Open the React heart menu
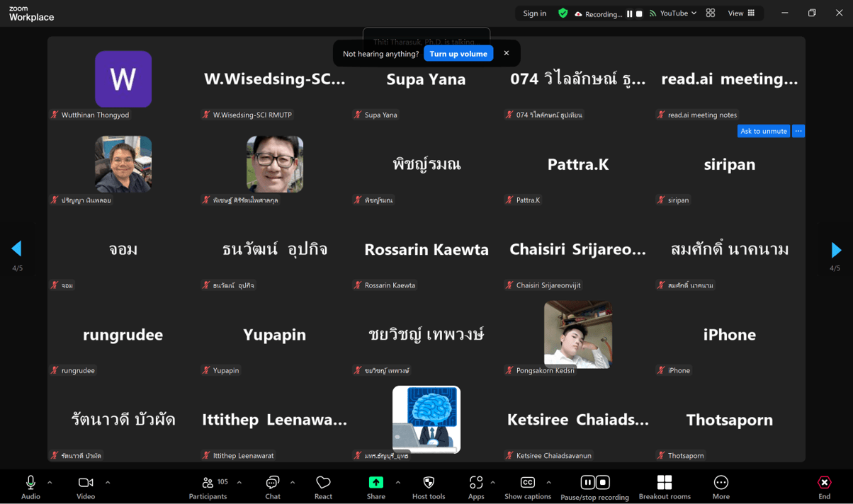853x504 pixels. (323, 487)
